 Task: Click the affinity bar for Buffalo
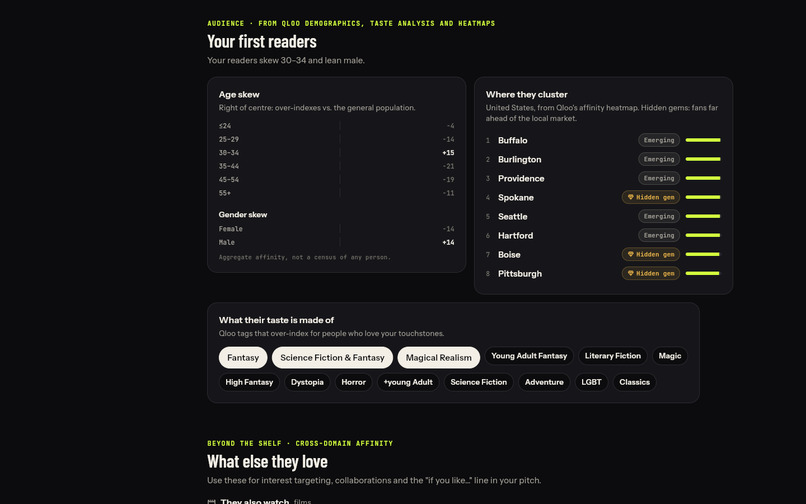click(x=703, y=140)
